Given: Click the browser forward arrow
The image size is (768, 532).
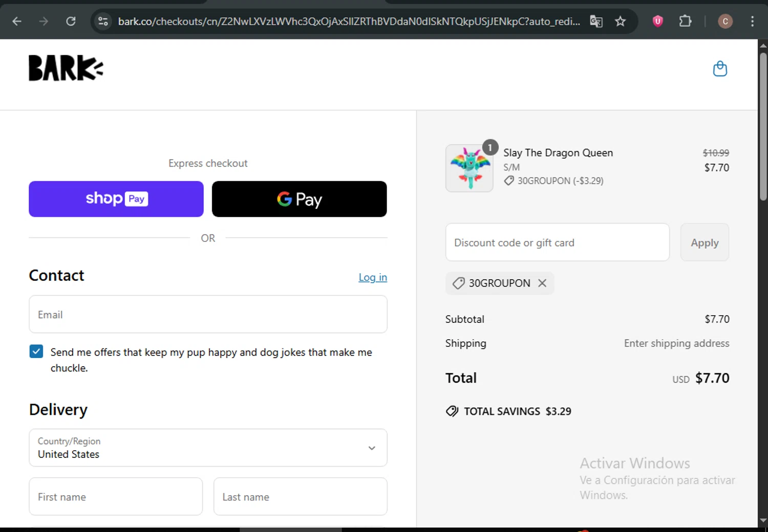Looking at the screenshot, I should click(x=44, y=21).
